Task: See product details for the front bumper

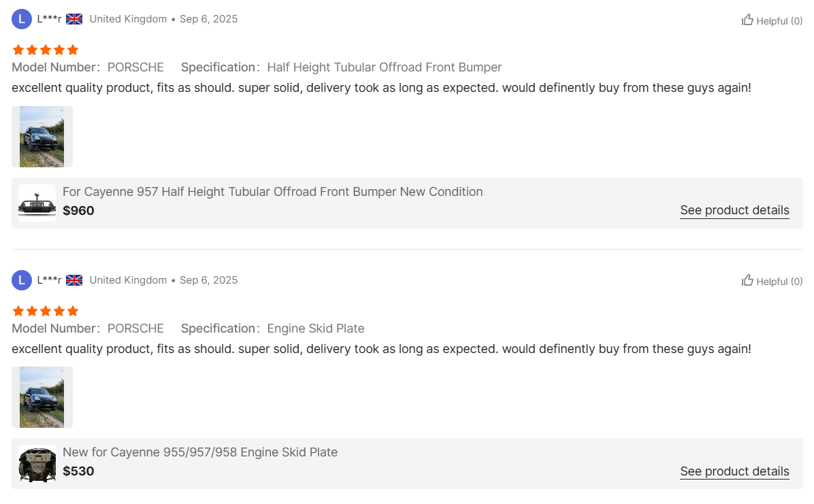Action: [x=734, y=210]
